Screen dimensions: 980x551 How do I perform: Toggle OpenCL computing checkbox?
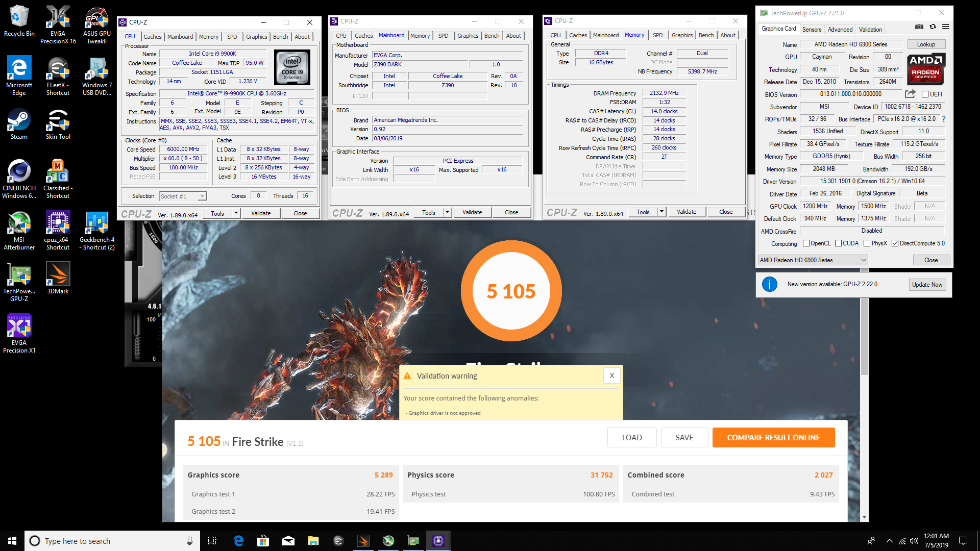click(x=806, y=243)
